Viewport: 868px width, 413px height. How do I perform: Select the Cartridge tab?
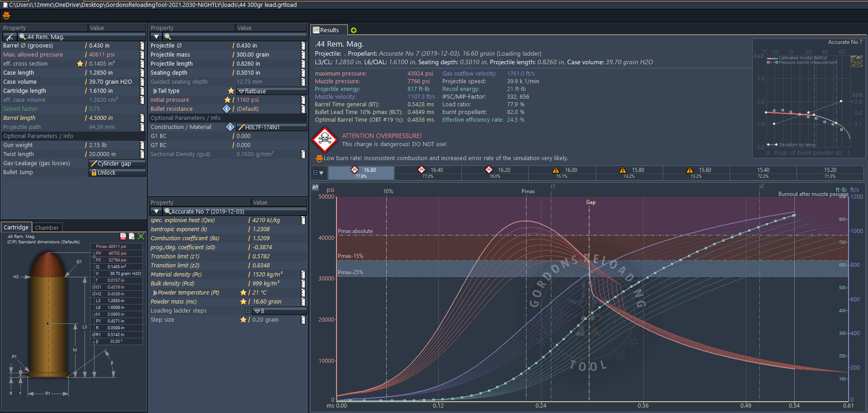point(16,228)
